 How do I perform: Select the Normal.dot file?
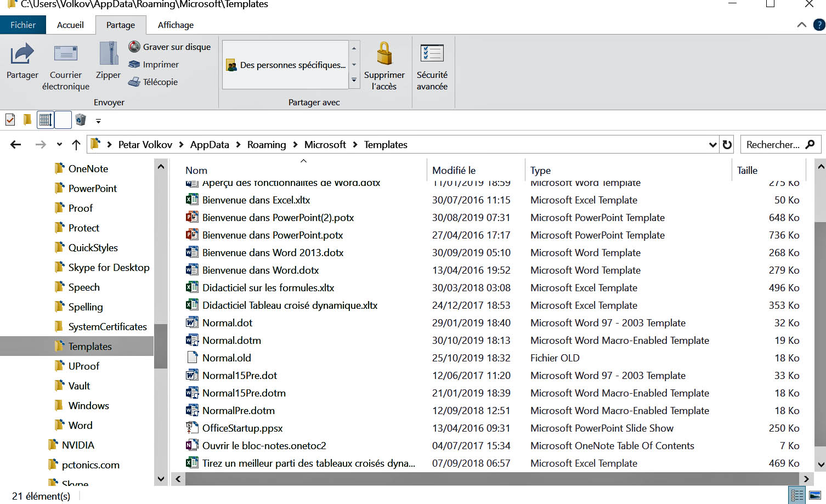(227, 323)
